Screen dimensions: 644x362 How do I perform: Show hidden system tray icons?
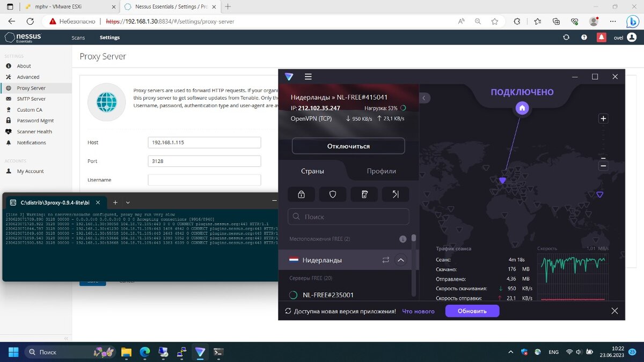click(x=510, y=352)
